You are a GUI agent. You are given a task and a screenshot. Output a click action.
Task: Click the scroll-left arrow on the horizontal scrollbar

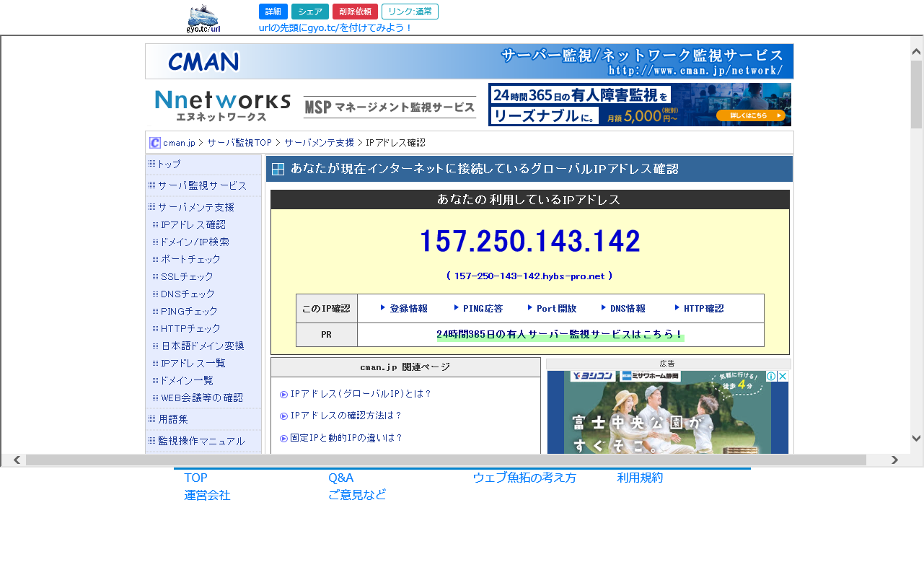pos(16,460)
